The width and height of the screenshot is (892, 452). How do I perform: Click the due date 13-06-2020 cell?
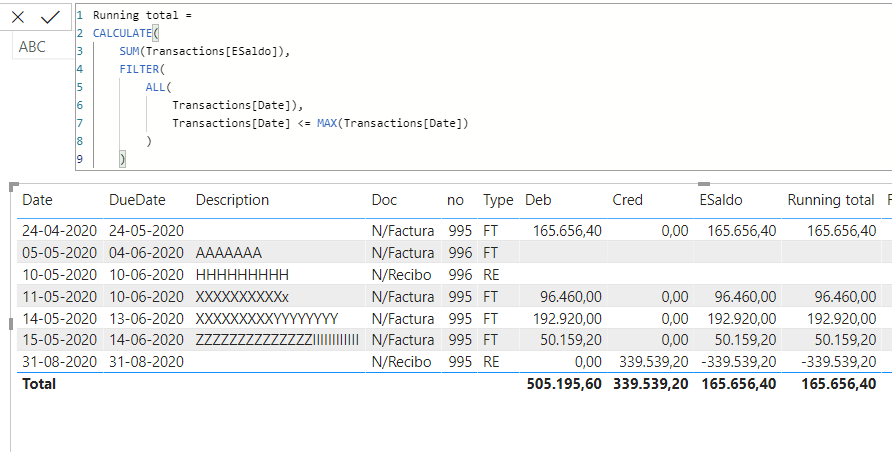tap(146, 318)
